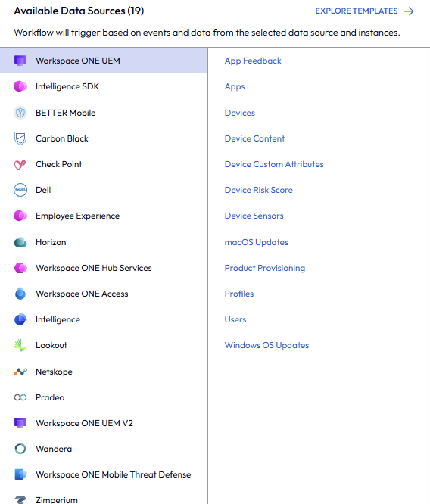Open the macOS Updates link
Screen dimensions: 430x504
click(257, 242)
